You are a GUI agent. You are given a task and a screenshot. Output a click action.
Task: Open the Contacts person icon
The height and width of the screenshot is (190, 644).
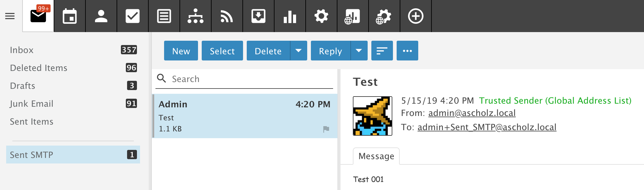tap(101, 16)
